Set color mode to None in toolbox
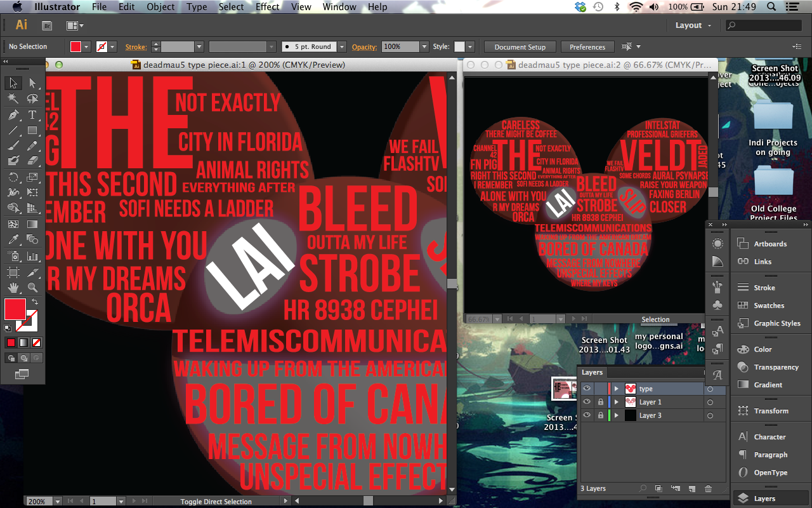Screen dimensions: 812x508 click(36, 342)
